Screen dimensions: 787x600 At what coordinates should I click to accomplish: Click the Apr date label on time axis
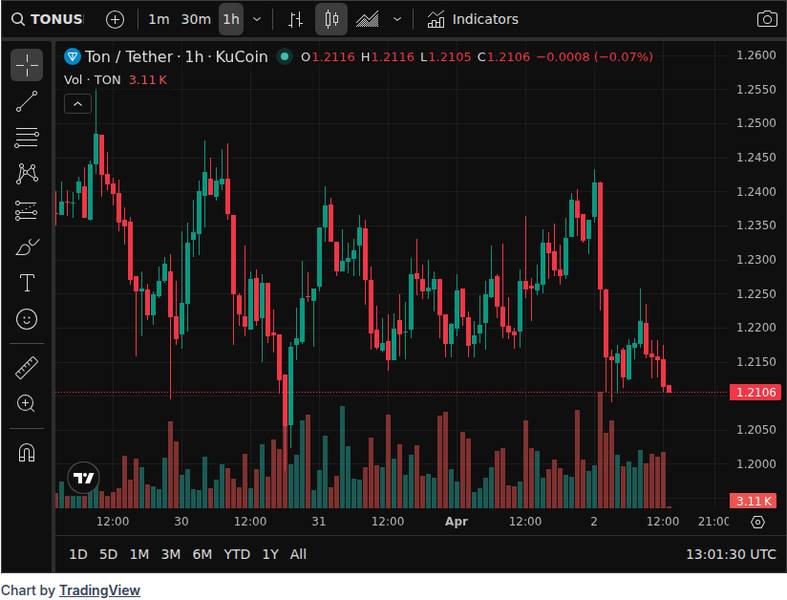tap(456, 522)
